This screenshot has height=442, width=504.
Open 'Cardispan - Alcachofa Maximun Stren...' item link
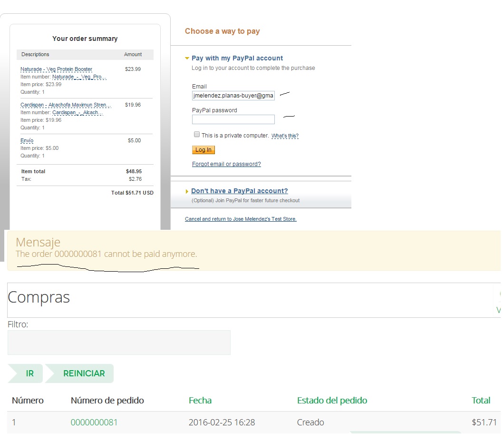pos(66,105)
